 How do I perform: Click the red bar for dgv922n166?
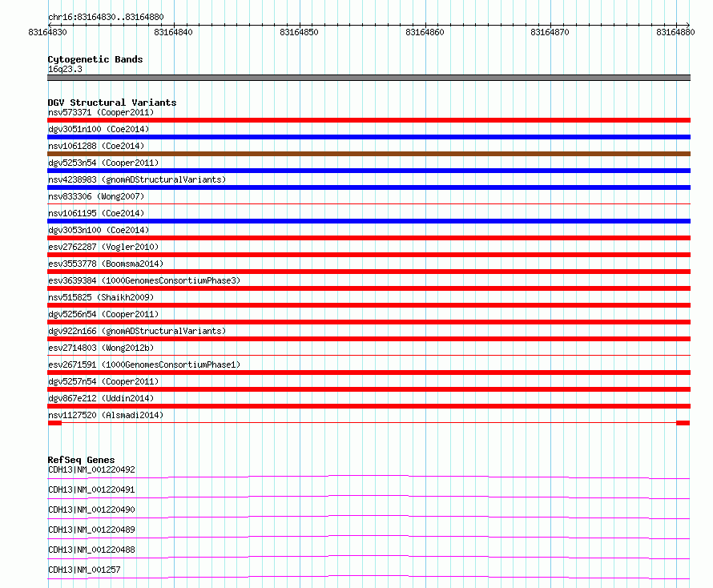pos(369,339)
